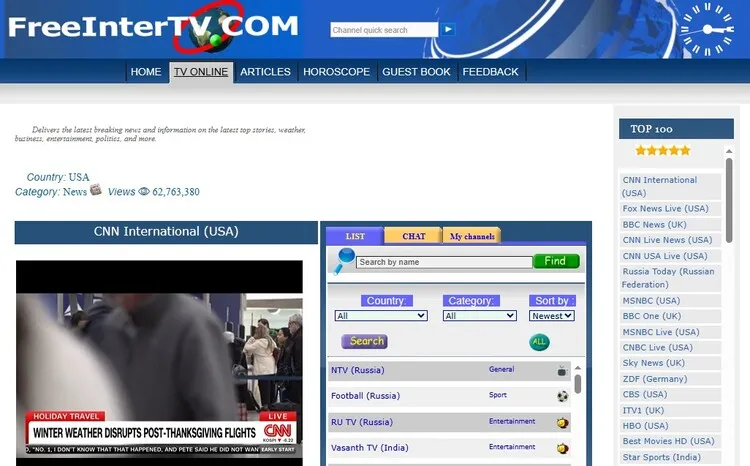This screenshot has width=750, height=466.
Task: Open the FEEDBACK menu item
Action: click(490, 72)
